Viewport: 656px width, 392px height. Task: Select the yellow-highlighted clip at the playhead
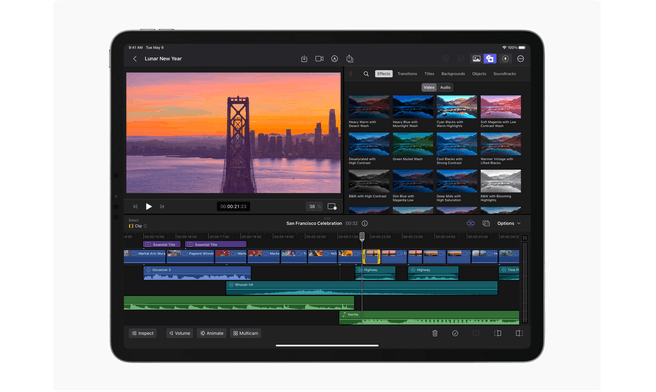pos(371,256)
